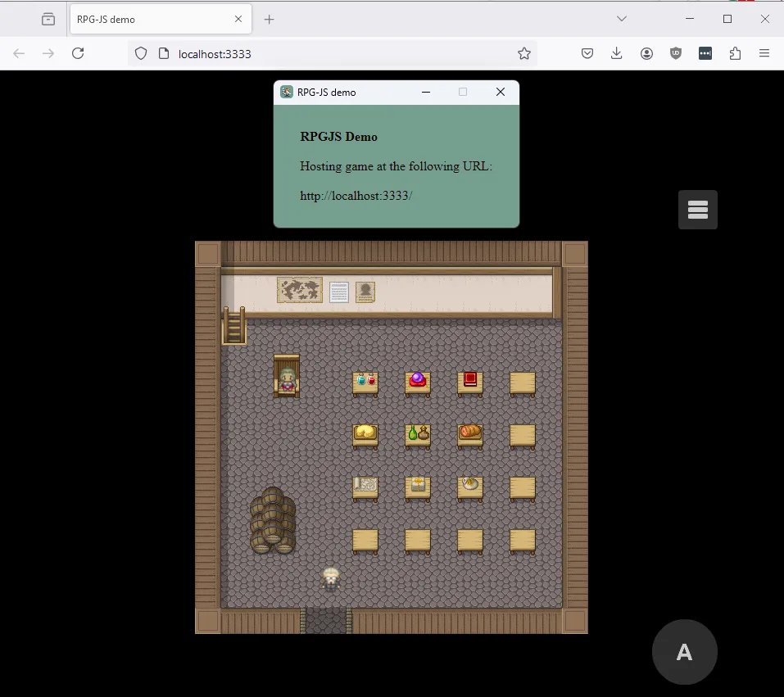
Task: Reload the page with the refresh icon
Action: tap(78, 53)
